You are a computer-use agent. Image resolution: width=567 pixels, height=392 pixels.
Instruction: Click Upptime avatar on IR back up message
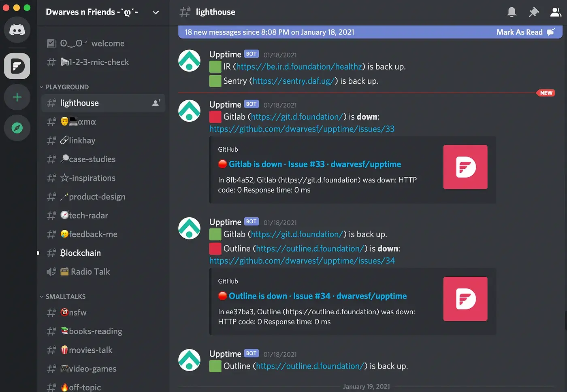[190, 61]
